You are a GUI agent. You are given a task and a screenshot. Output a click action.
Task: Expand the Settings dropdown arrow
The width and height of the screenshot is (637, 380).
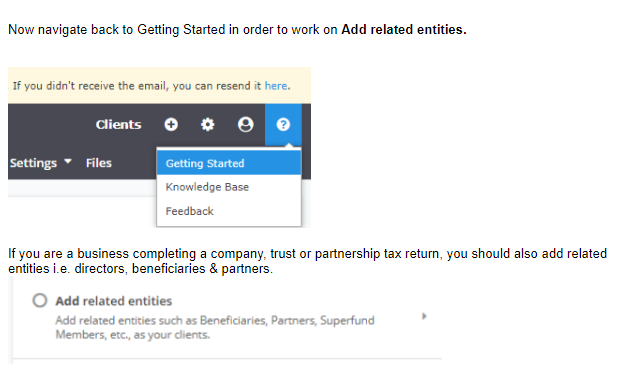tap(68, 161)
